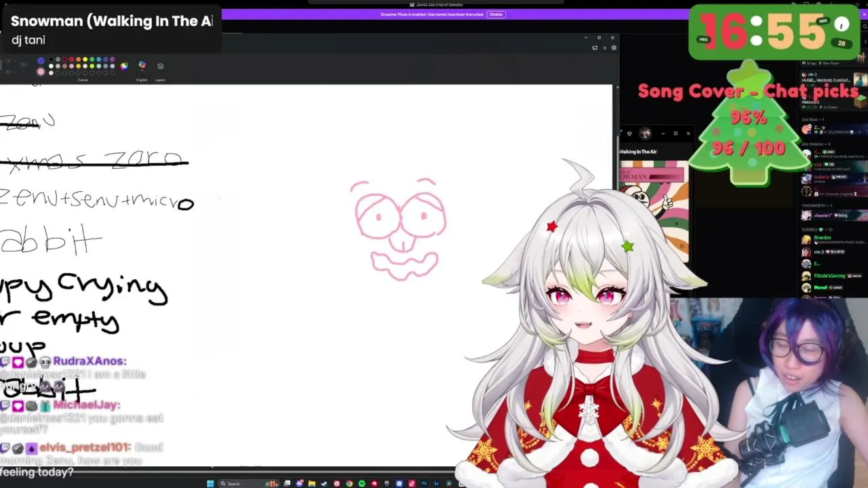Screen dimensions: 868x488
Task: Pick the black color swatch
Action: pos(51,60)
